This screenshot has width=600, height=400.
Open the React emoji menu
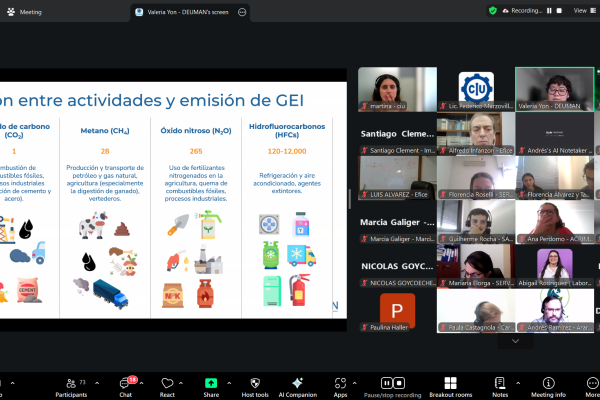(167, 388)
